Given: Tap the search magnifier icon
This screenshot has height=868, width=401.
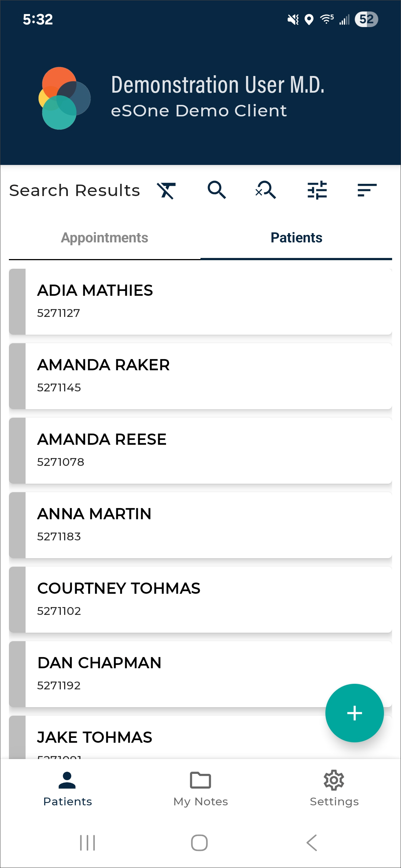Looking at the screenshot, I should pyautogui.click(x=216, y=190).
